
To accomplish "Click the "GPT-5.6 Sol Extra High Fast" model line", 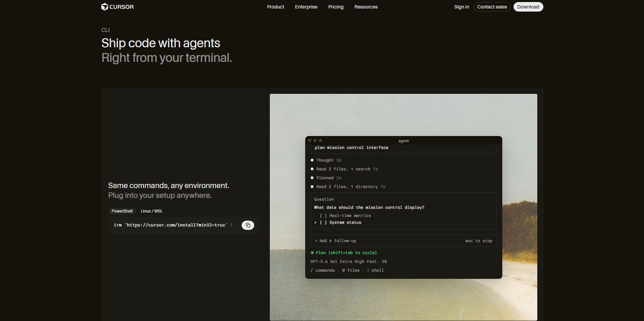I will coord(343,261).
